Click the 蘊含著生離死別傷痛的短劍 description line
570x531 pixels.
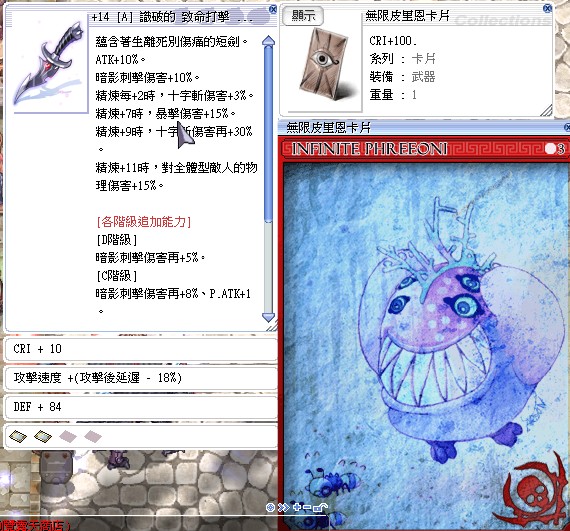tap(172, 42)
